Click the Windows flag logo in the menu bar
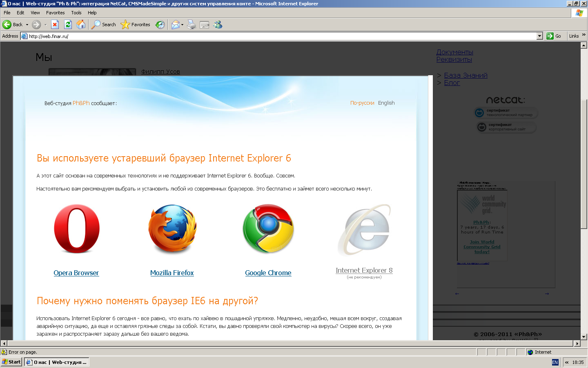Screen dimensions: 588x368 tap(579, 13)
